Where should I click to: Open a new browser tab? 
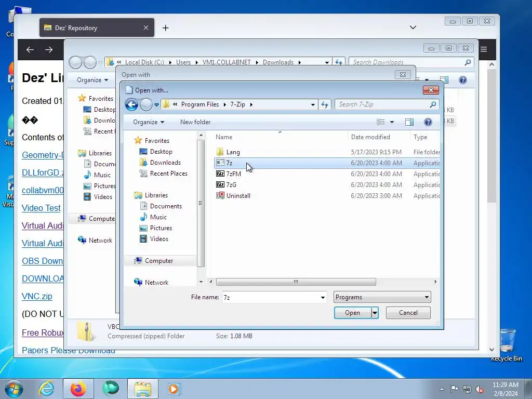[x=166, y=28]
